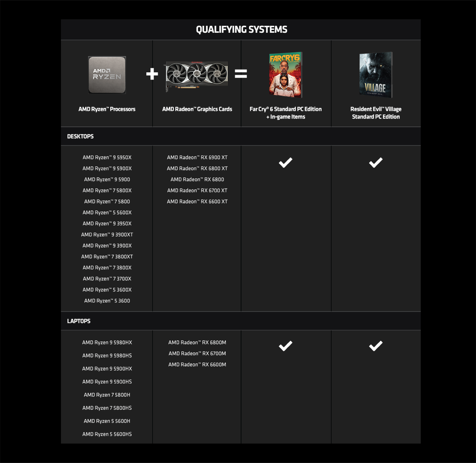Click the AMD Ryzen processor chip image
Viewport: 476px width, 463px height.
click(107, 75)
